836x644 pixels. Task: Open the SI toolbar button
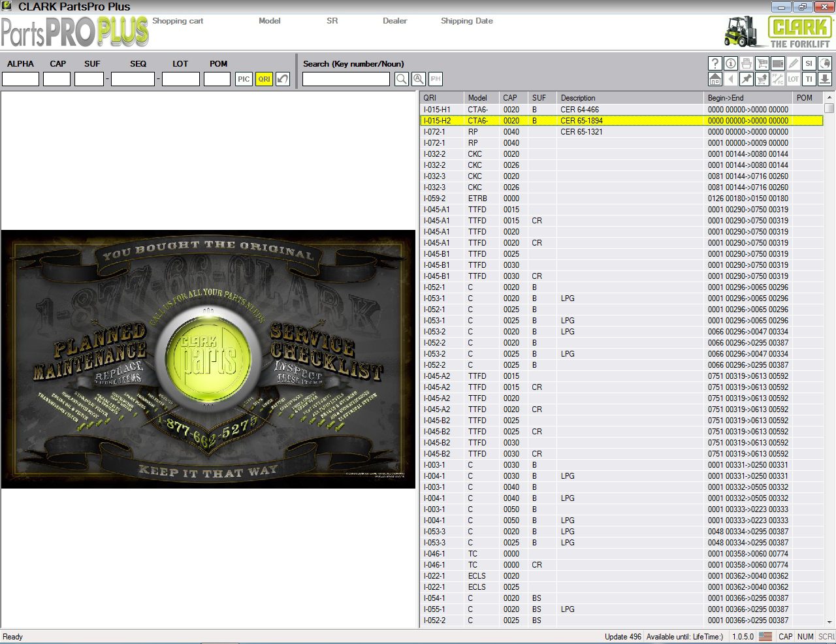coord(809,63)
